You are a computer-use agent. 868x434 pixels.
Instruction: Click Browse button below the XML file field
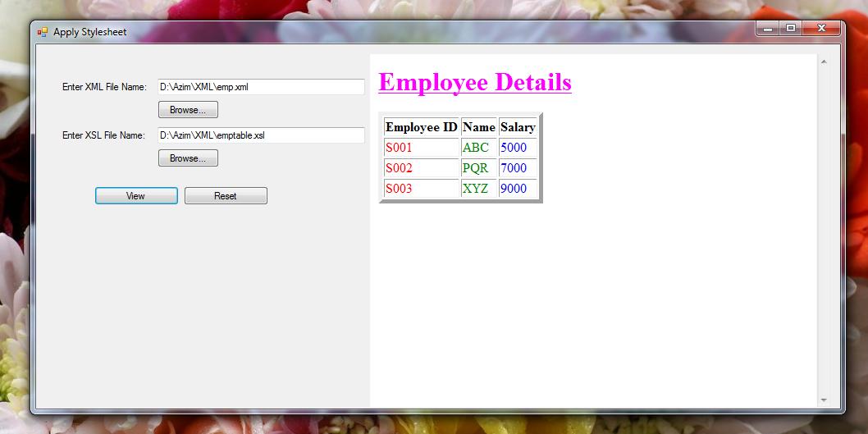point(188,110)
